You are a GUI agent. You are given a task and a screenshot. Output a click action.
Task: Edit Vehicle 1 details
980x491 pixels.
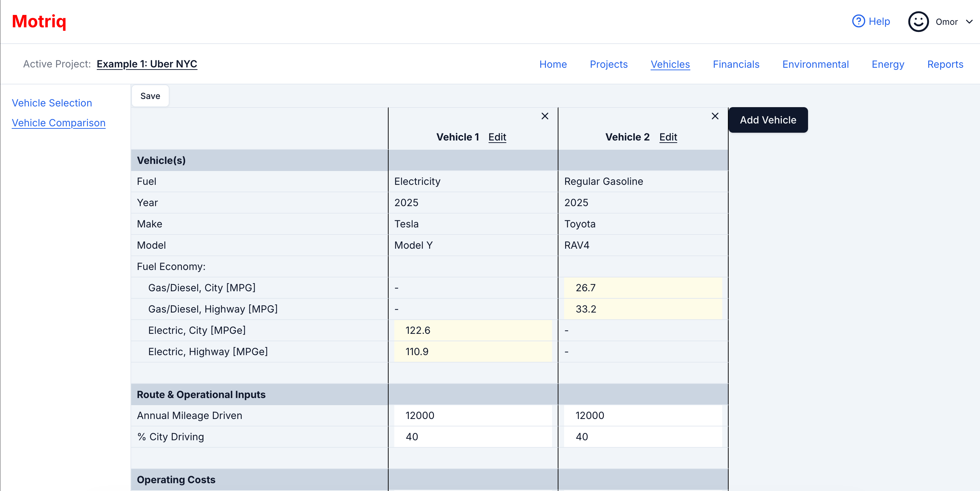coord(497,137)
